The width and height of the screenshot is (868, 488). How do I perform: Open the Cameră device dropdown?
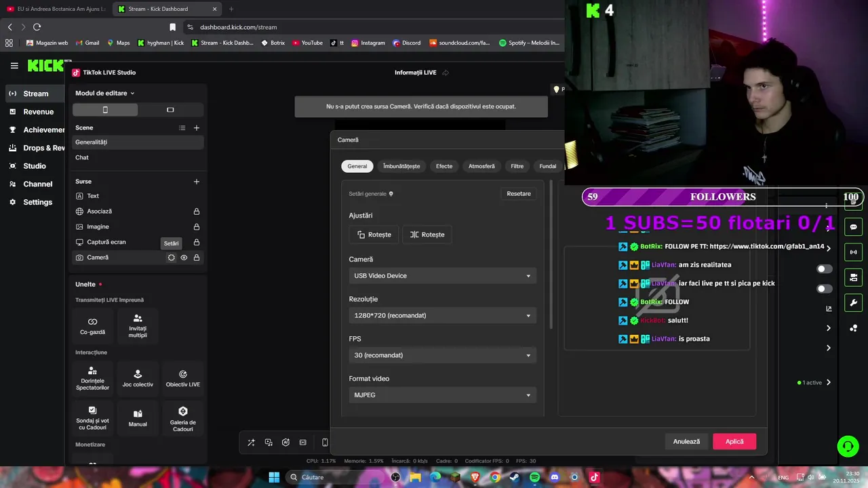(x=443, y=276)
